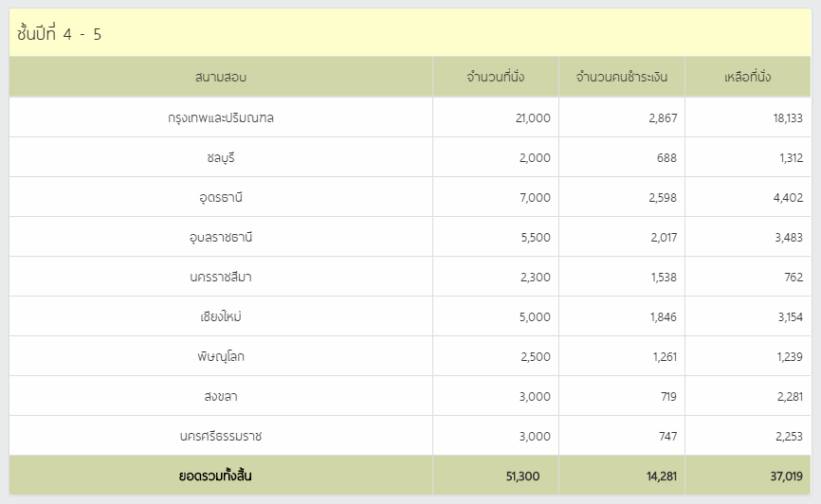821x504 pixels.
Task: Click the เหลือที่นั่ง column header
Action: point(748,77)
